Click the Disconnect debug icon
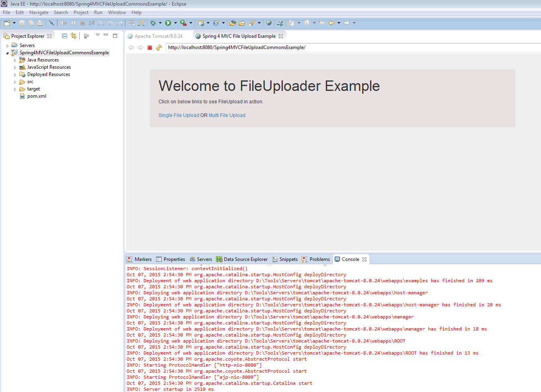Screen dimensions: 541x392 point(92,23)
